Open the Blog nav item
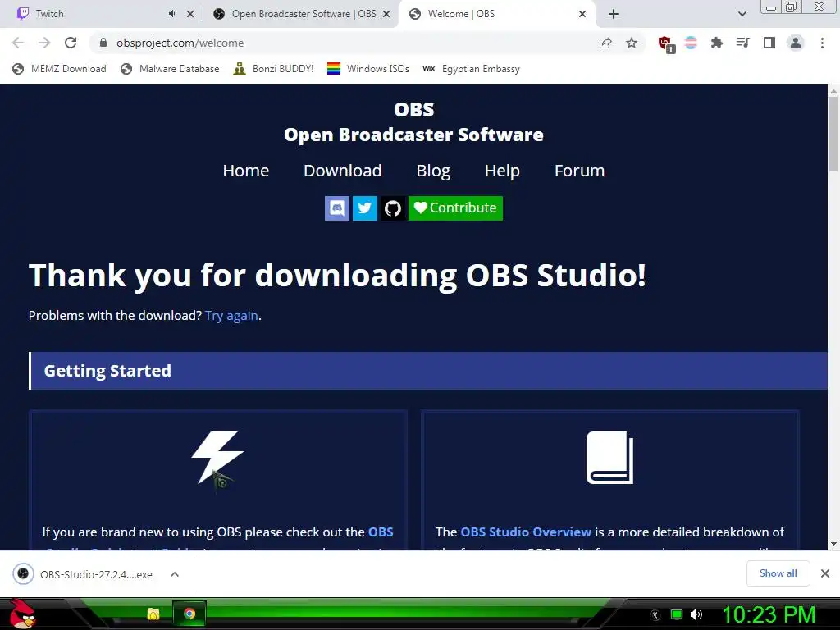840x630 pixels. [433, 171]
